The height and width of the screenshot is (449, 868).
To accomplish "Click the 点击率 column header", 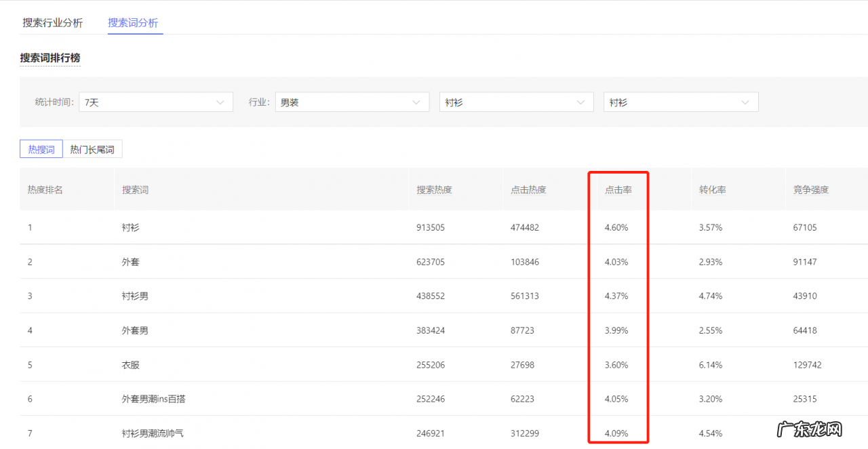I will [618, 190].
